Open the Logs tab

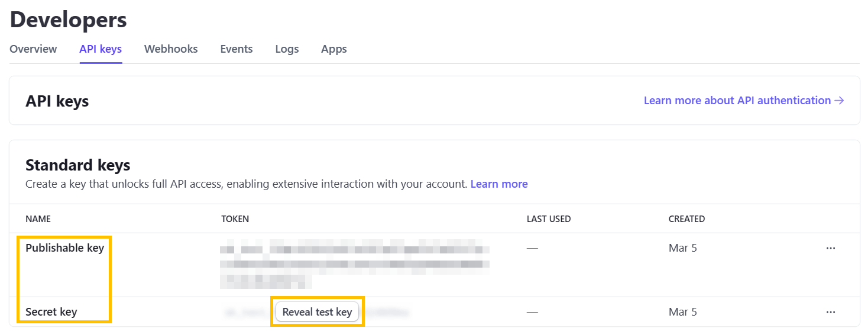click(287, 49)
